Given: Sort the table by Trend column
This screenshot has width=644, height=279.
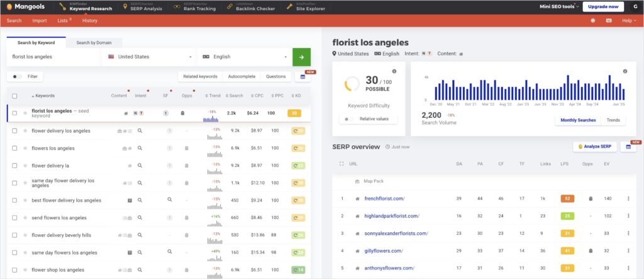Looking at the screenshot, I should pyautogui.click(x=213, y=96).
